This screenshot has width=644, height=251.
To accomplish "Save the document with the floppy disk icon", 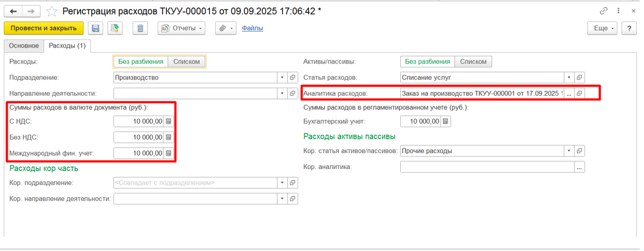I will 96,28.
